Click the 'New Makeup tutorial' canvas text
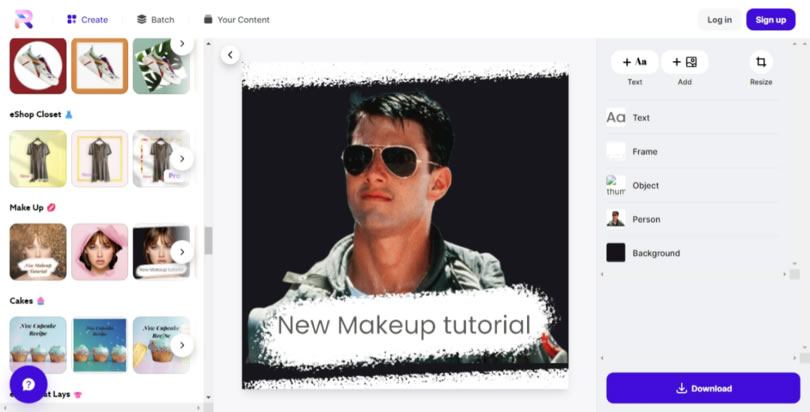 point(404,325)
